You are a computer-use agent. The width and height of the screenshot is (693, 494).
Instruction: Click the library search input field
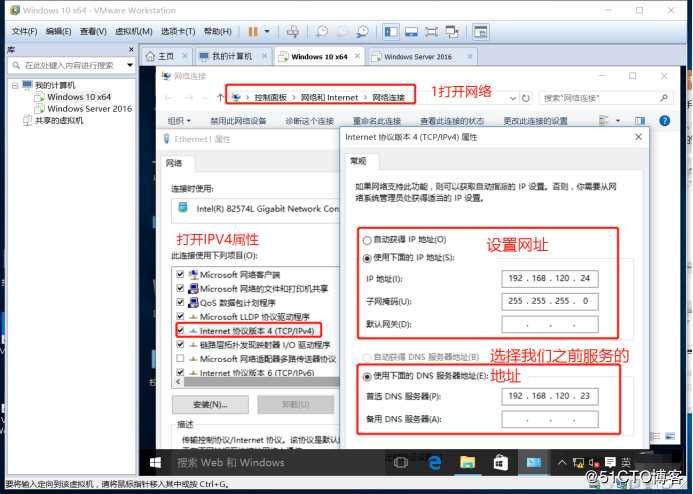(69, 65)
